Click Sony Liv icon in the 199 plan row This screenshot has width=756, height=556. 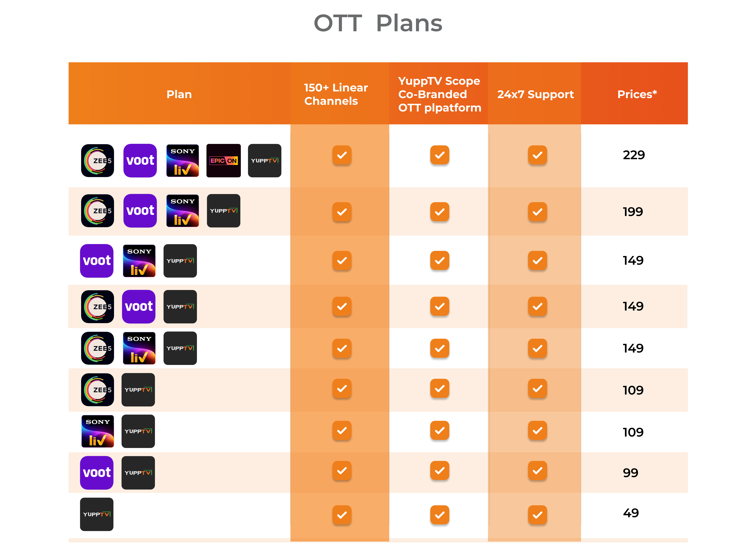(183, 211)
